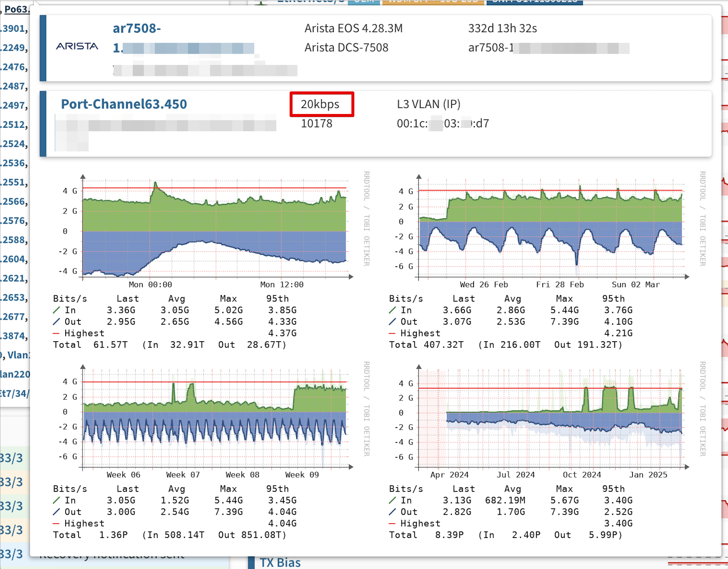This screenshot has width=728, height=569.
Task: Click the .3901 subinterface link in left list
Action: pyautogui.click(x=13, y=29)
